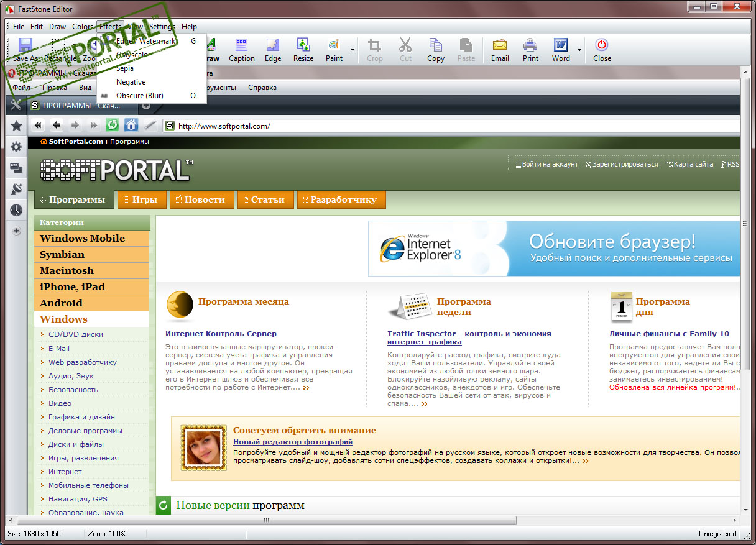The height and width of the screenshot is (545, 756).
Task: Click the plus icon below the clock
Action: [16, 231]
